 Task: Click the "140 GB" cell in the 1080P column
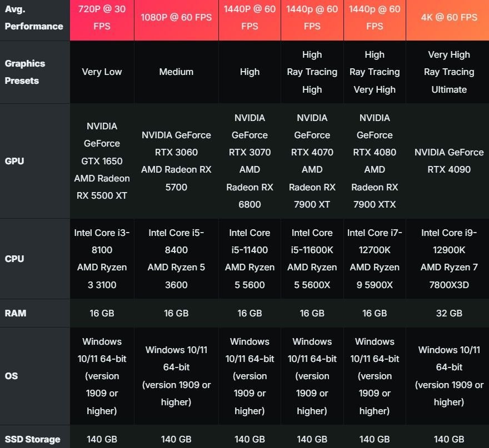pos(176,437)
